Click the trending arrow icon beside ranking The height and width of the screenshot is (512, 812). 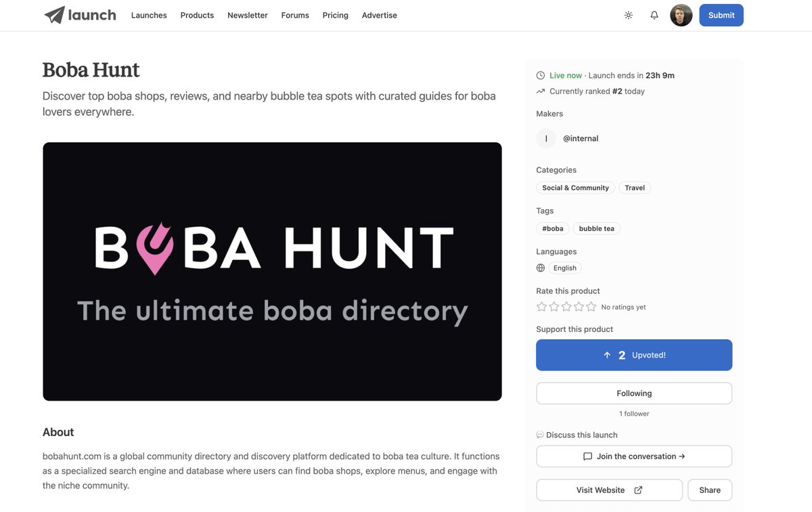coord(541,91)
